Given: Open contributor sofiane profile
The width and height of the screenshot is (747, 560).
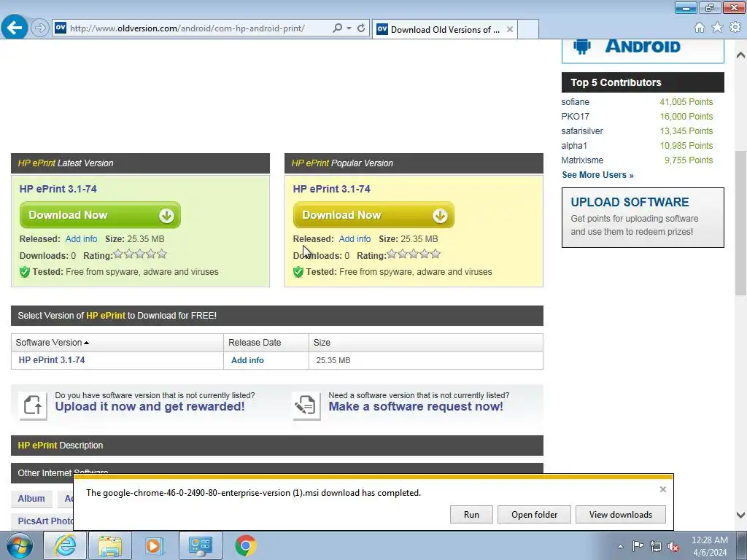Looking at the screenshot, I should coord(575,102).
